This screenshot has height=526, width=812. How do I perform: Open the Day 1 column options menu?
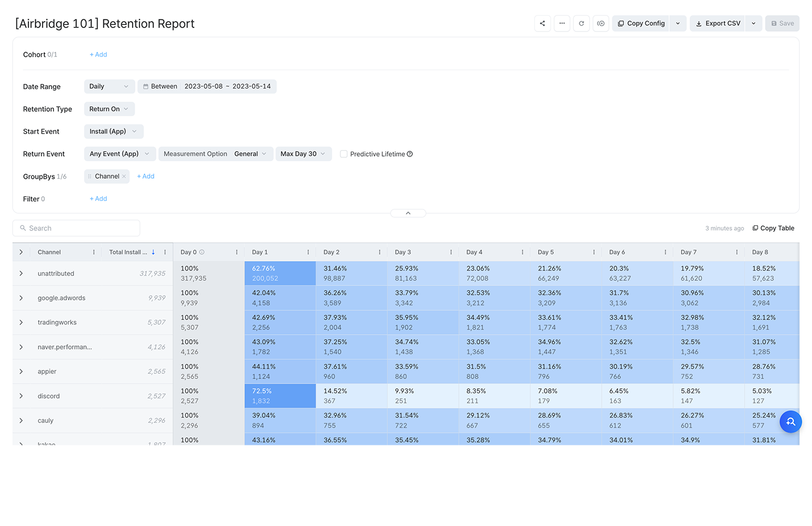point(308,252)
